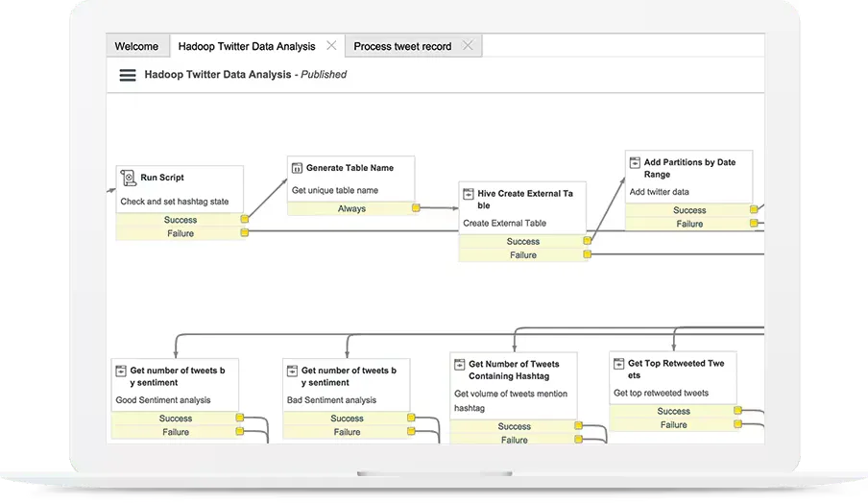The height and width of the screenshot is (503, 868).
Task: Select the Hadoop Twitter Data Analysis title text
Action: pos(217,75)
